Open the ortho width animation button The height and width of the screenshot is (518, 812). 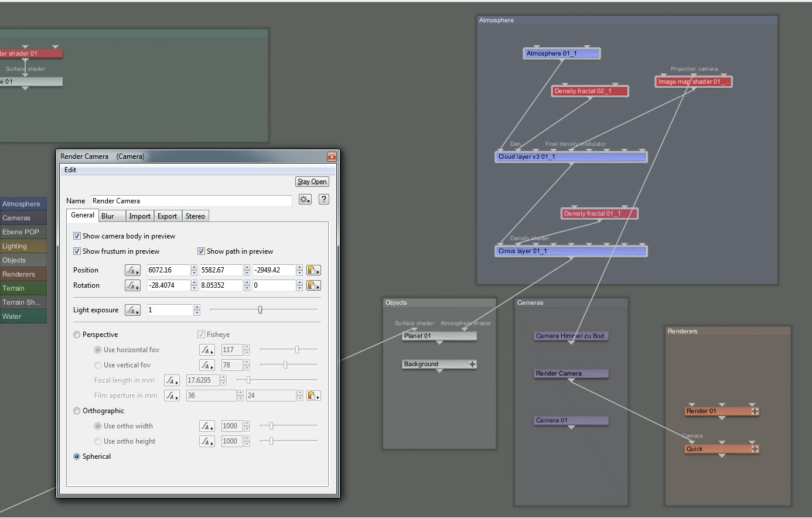pos(207,426)
